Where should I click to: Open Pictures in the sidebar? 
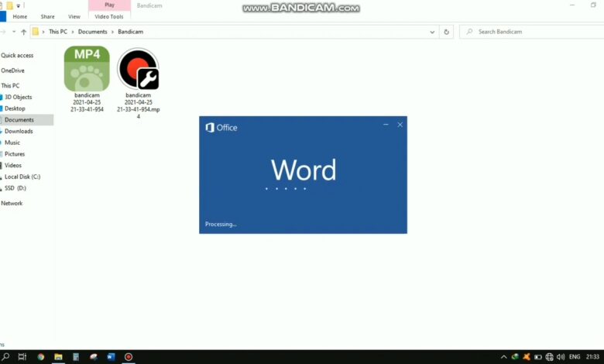pos(15,154)
